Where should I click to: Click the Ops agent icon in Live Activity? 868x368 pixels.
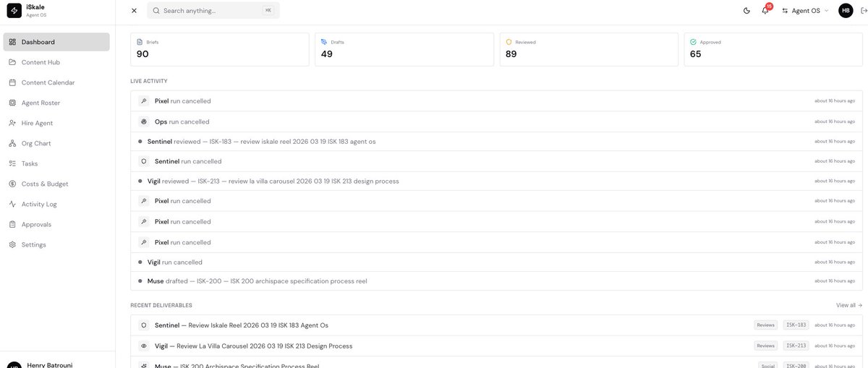143,121
